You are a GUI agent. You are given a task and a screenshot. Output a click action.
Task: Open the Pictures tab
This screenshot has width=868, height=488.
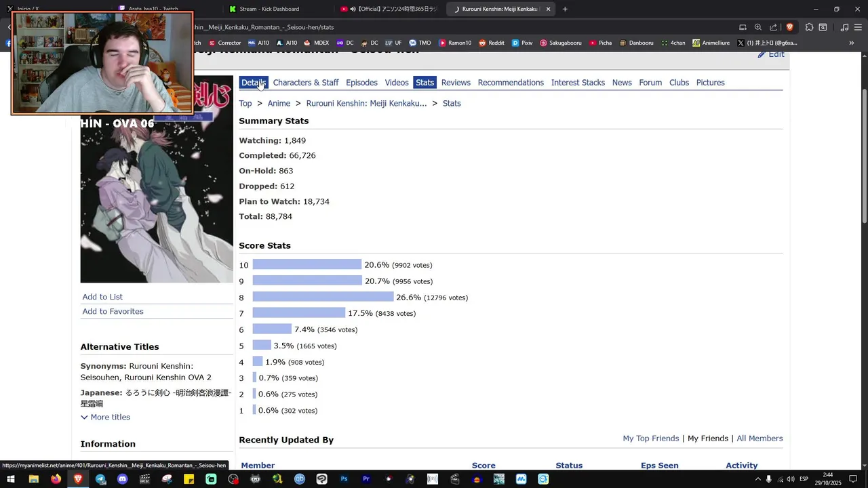click(x=711, y=83)
